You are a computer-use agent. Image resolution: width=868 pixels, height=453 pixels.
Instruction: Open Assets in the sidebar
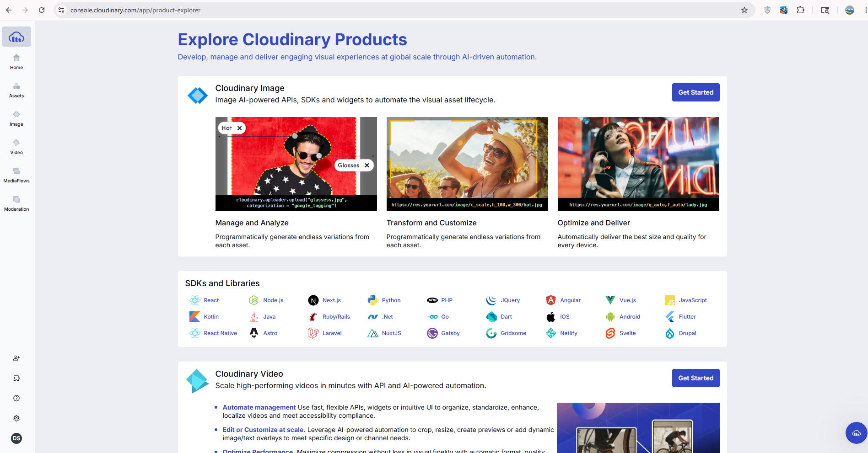(x=16, y=91)
